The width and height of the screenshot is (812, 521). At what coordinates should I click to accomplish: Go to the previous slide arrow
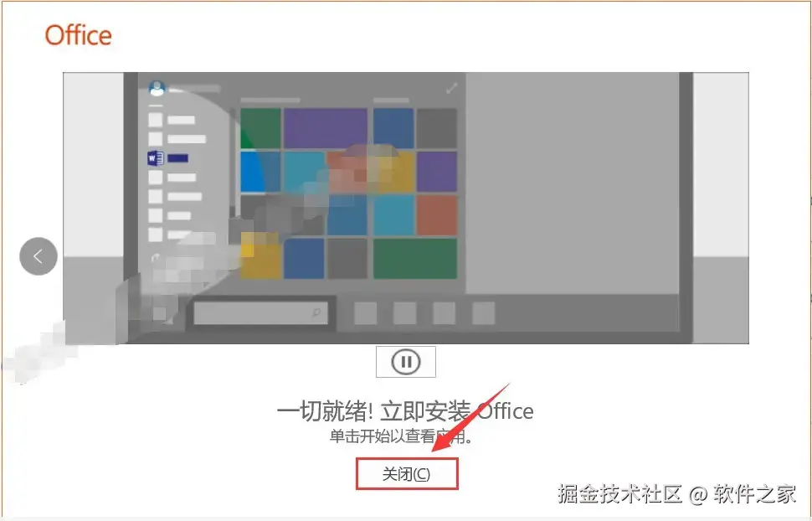[x=39, y=256]
